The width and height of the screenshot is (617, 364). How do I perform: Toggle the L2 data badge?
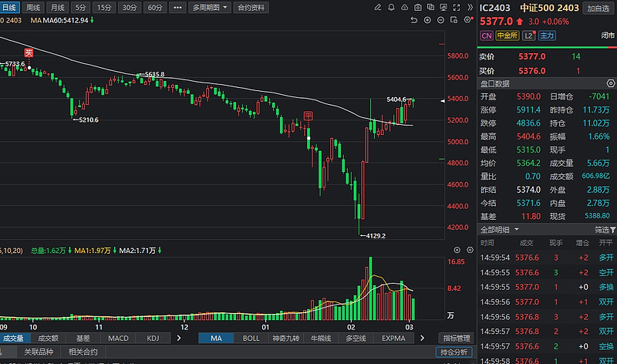click(528, 35)
